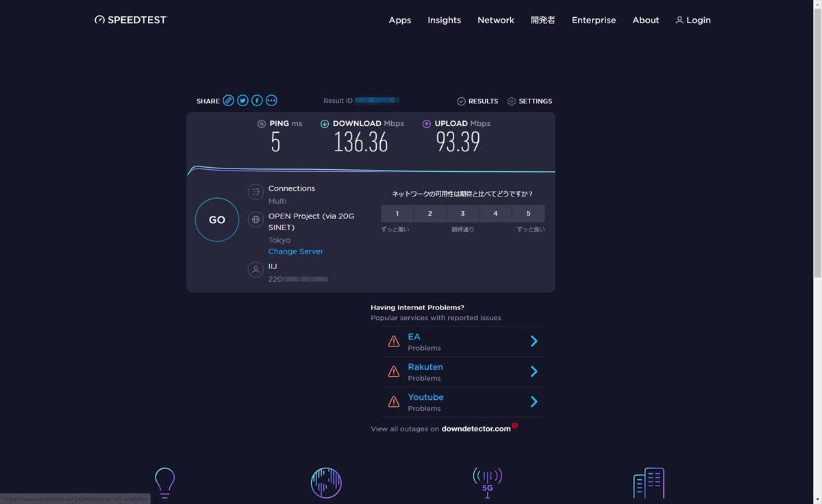Click the blurred Result ID value
822x504 pixels.
[x=377, y=101]
